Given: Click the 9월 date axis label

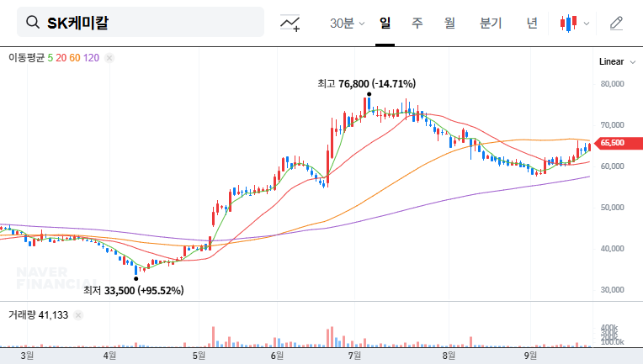Looking at the screenshot, I should (x=530, y=356).
